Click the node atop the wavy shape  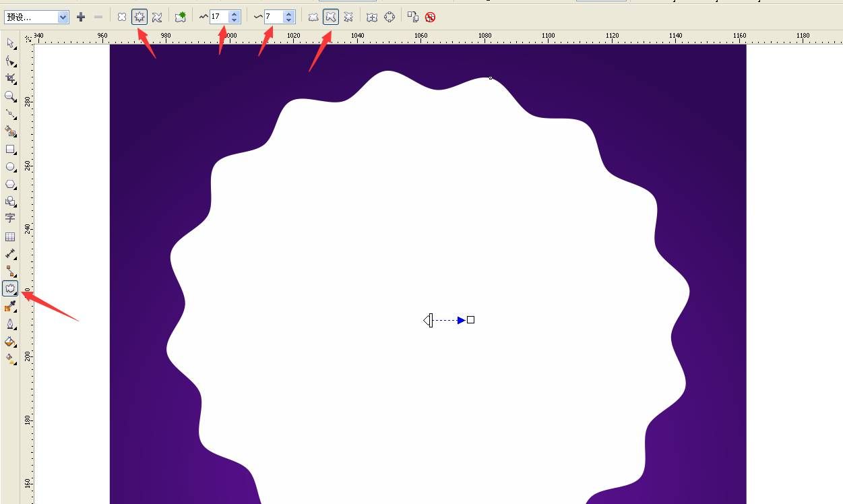[x=490, y=78]
